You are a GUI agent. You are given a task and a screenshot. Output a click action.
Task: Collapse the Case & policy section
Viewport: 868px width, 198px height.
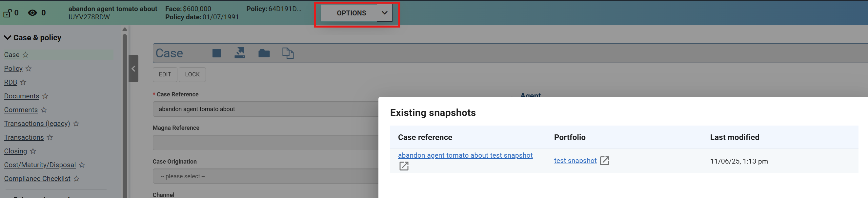coord(8,38)
